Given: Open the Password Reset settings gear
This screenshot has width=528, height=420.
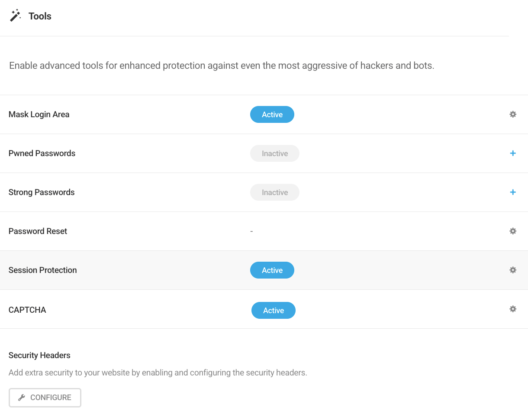Looking at the screenshot, I should pyautogui.click(x=513, y=231).
